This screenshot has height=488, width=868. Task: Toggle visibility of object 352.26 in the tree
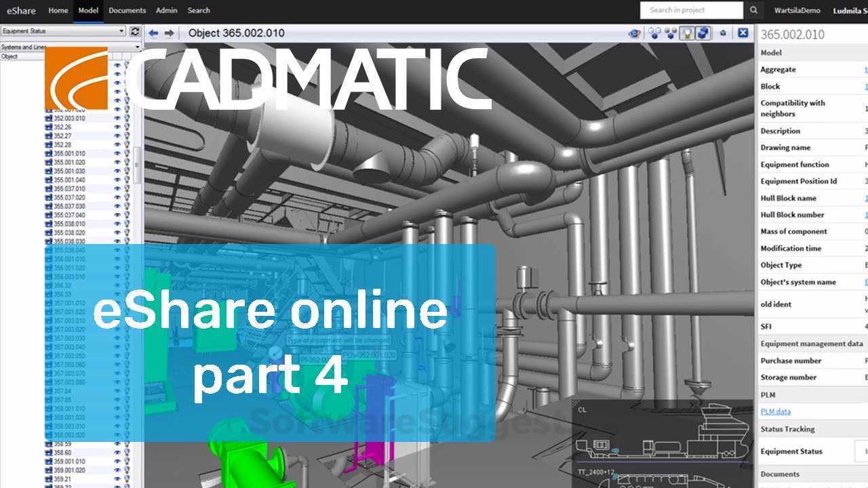(119, 126)
